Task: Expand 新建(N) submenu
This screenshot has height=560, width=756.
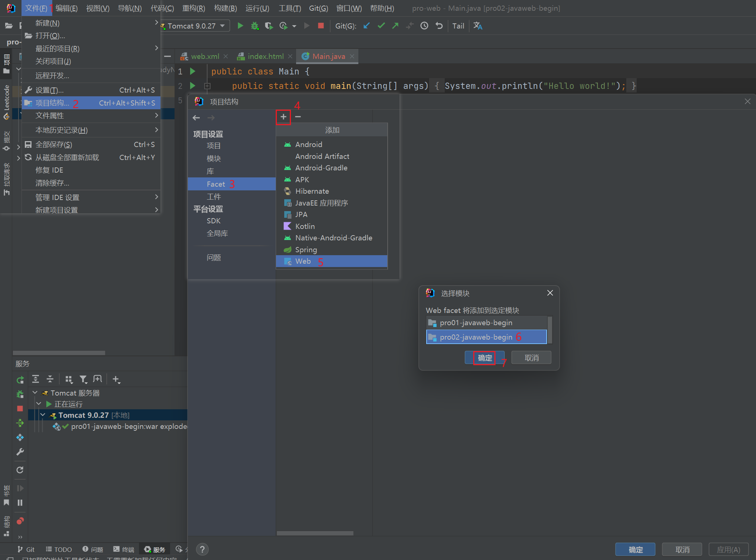Action: [x=91, y=23]
